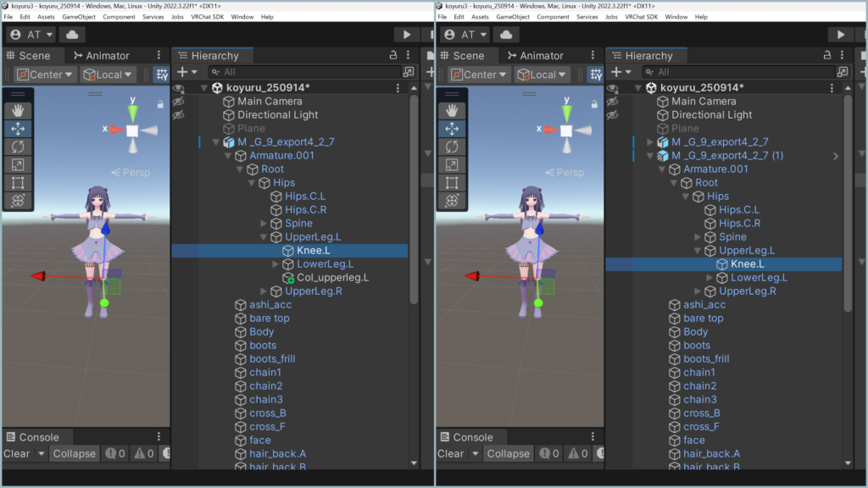This screenshot has width=868, height=488.
Task: Toggle grid snapping icon in left Scene toolbar
Action: (162, 75)
